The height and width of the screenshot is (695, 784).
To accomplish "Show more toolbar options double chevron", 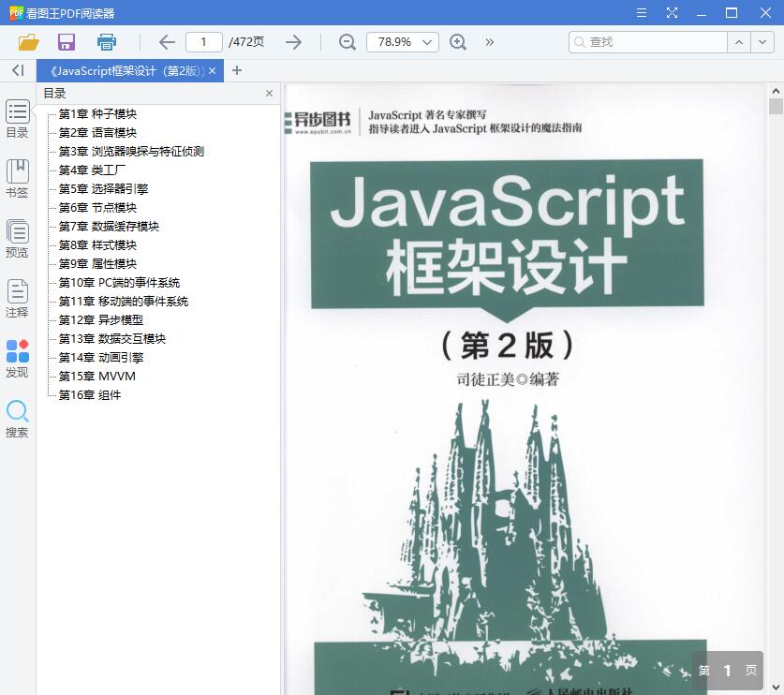I will coord(490,42).
